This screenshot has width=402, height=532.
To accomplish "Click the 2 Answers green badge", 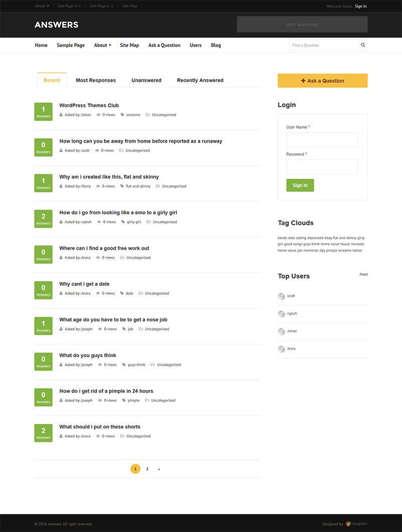I will tap(43, 219).
